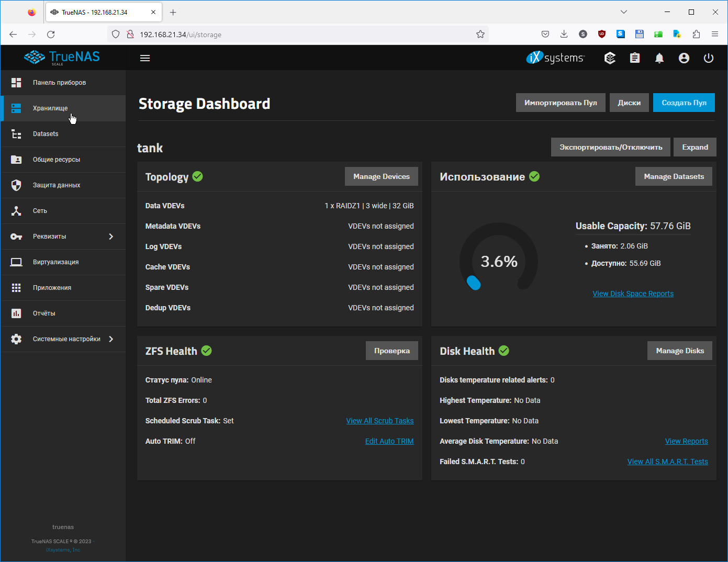
Task: Click the hamburger menu icon to collapse sidebar
Action: (145, 58)
